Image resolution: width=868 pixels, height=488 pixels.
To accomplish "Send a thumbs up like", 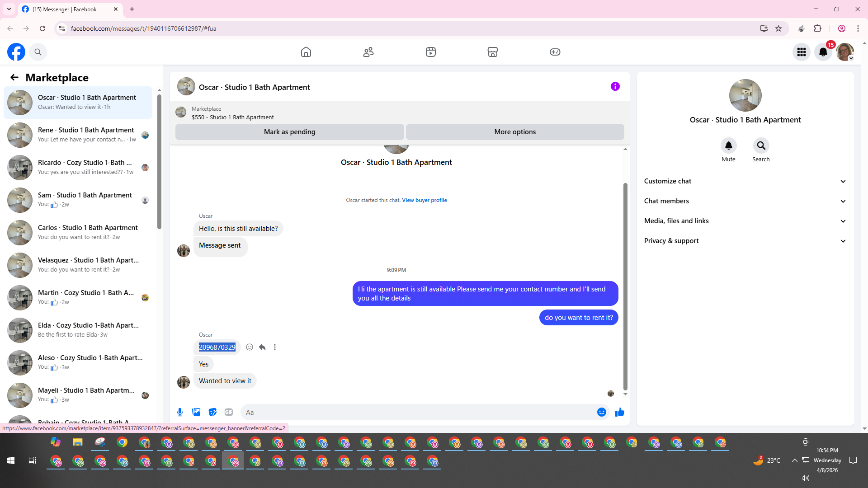I will click(x=619, y=412).
